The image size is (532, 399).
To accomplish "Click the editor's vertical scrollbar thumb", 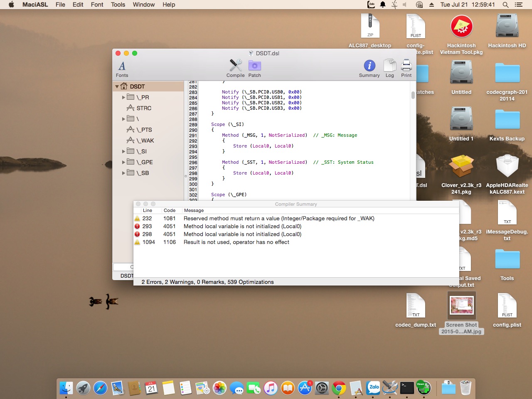I will (413, 95).
